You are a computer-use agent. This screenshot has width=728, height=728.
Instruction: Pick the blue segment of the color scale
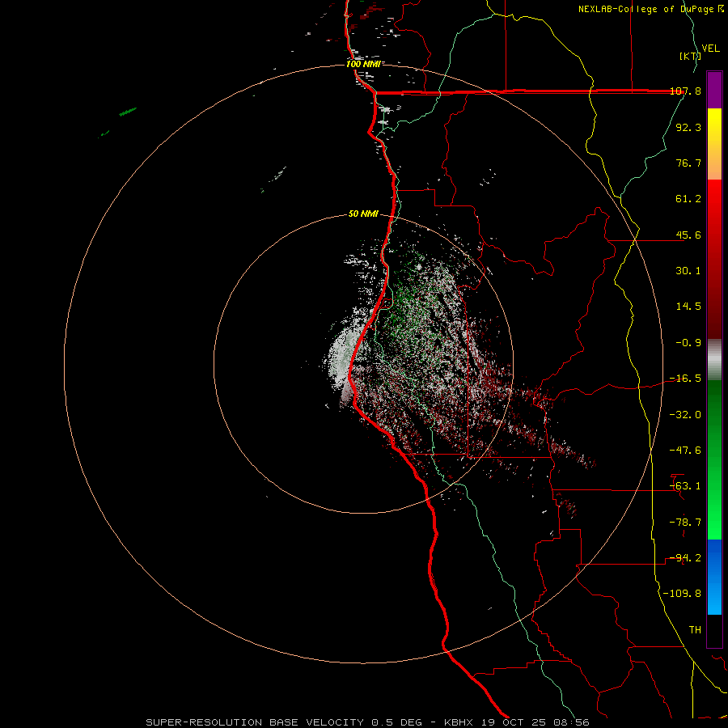point(714,577)
